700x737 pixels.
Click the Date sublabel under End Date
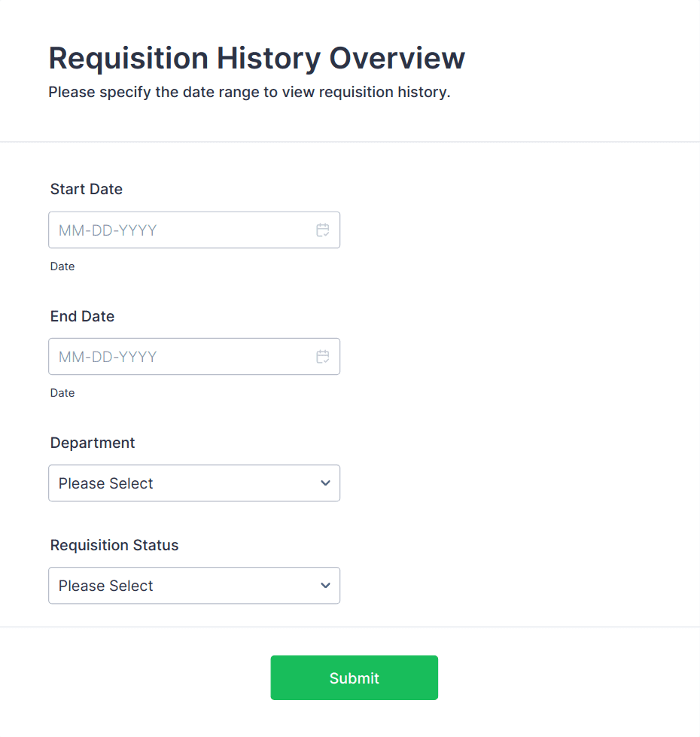[x=62, y=393]
